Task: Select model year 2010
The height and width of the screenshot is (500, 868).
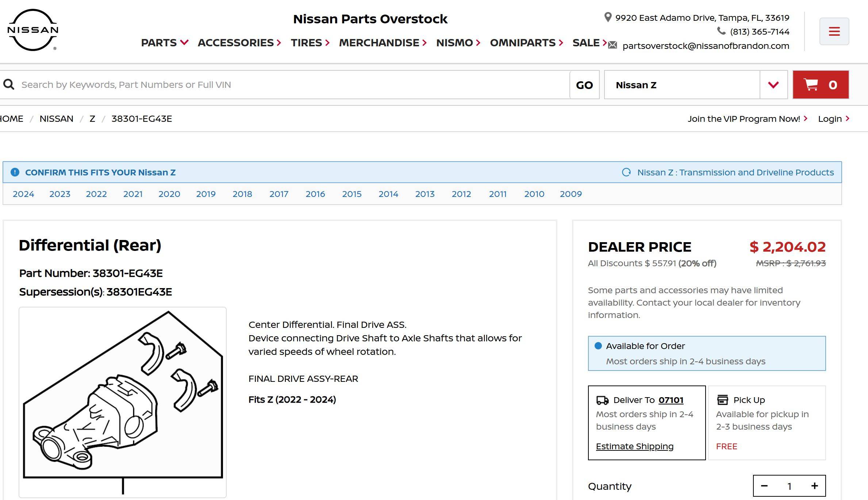Action: pos(534,194)
